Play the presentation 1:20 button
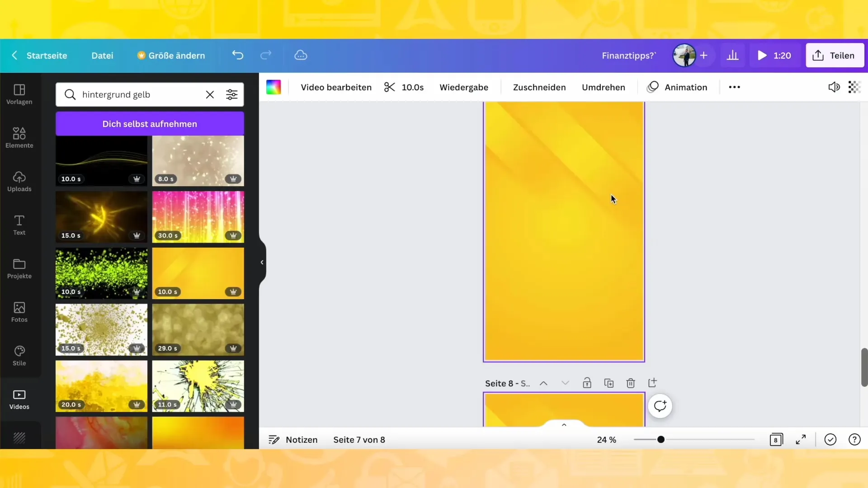This screenshot has width=868, height=488. (x=774, y=55)
